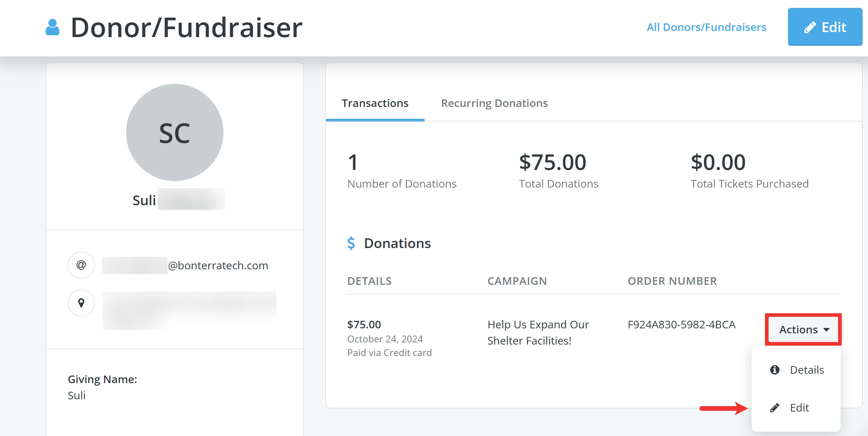Switch to the Recurring Donations tab
868x436 pixels.
point(494,103)
